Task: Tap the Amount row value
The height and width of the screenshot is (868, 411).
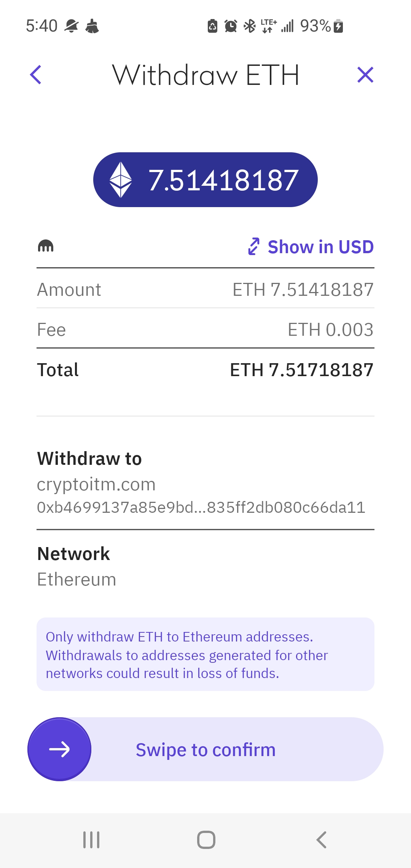Action: click(x=303, y=289)
